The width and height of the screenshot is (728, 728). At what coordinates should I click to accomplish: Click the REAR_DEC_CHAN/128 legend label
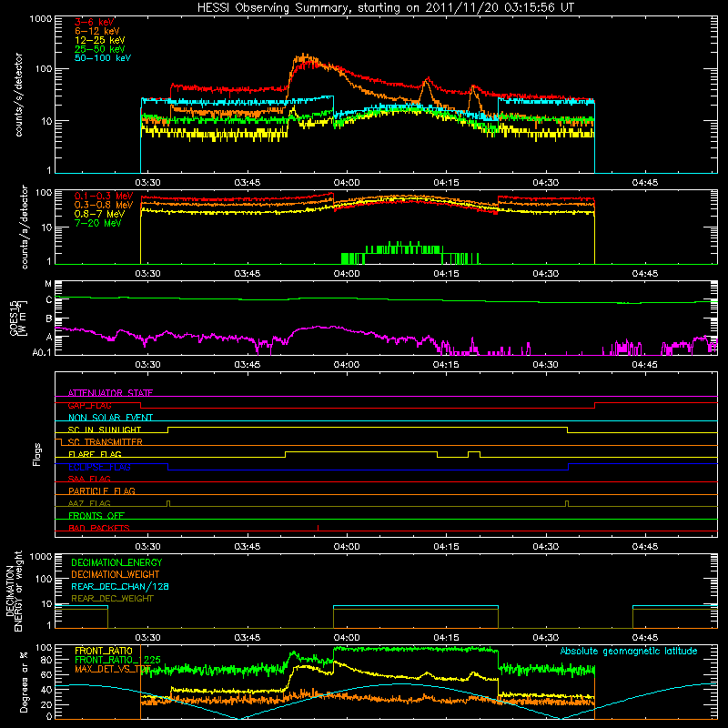coord(120,586)
